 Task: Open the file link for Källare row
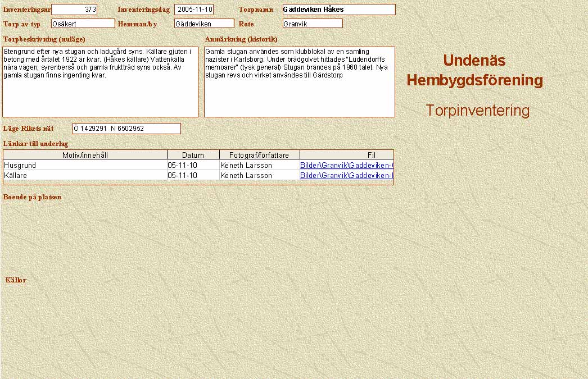click(346, 176)
